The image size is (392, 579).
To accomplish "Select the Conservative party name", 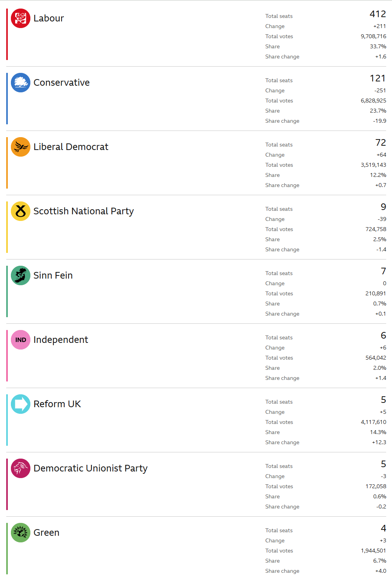I will tap(62, 83).
